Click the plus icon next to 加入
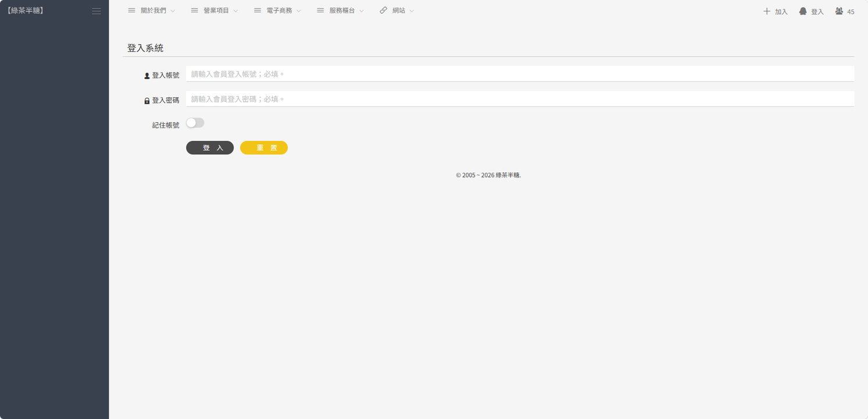The image size is (868, 419). click(767, 11)
